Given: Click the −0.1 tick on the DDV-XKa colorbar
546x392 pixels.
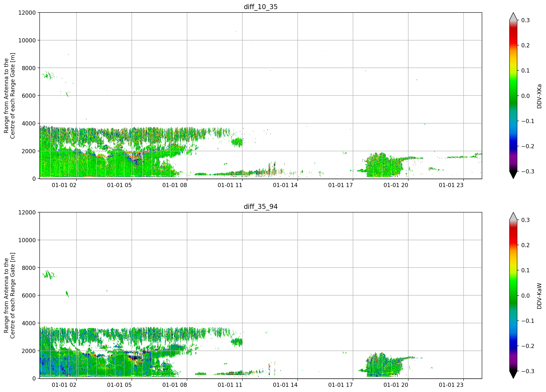Looking at the screenshot, I should (528, 121).
